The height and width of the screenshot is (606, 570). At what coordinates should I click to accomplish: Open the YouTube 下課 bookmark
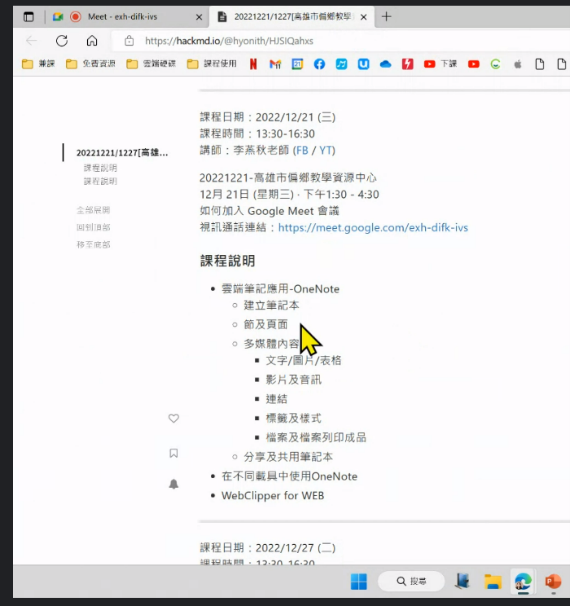[x=440, y=64]
